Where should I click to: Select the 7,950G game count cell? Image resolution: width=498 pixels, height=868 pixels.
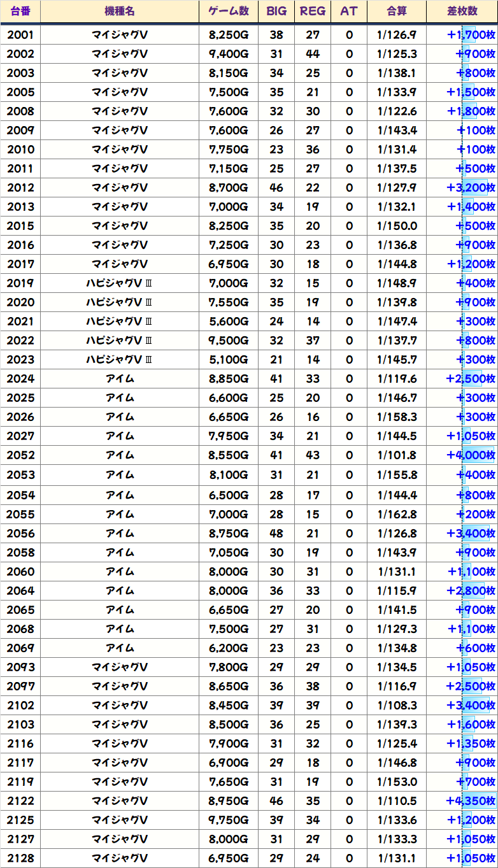229,436
